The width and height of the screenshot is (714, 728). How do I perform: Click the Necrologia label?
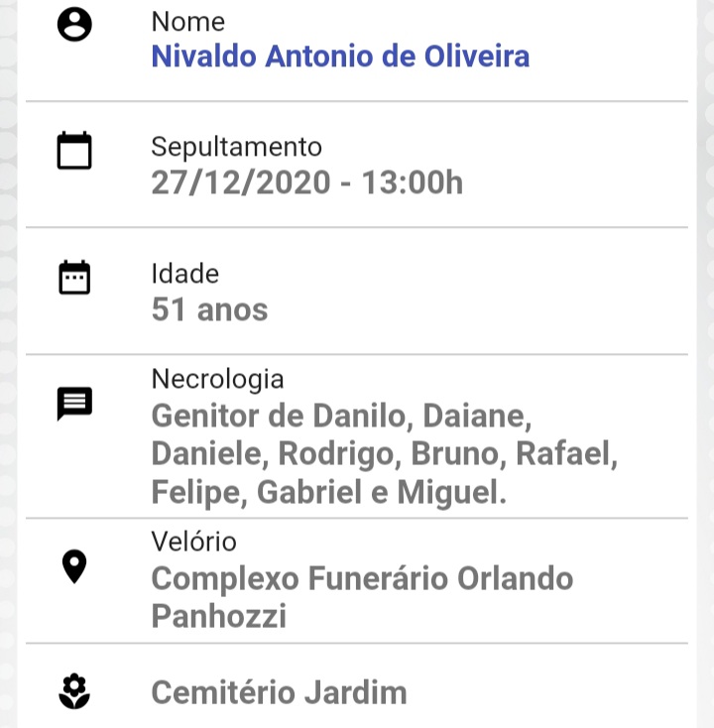tap(217, 379)
